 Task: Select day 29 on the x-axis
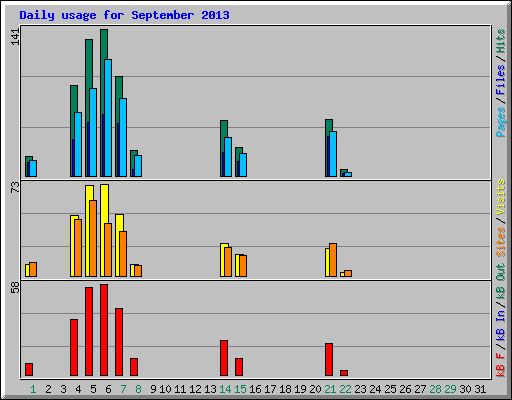click(450, 389)
